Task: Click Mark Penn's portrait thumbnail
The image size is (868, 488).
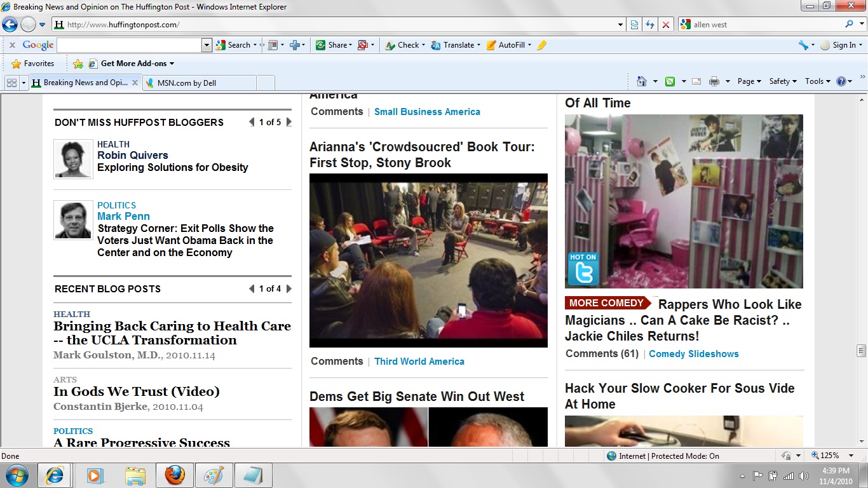Action: (73, 220)
